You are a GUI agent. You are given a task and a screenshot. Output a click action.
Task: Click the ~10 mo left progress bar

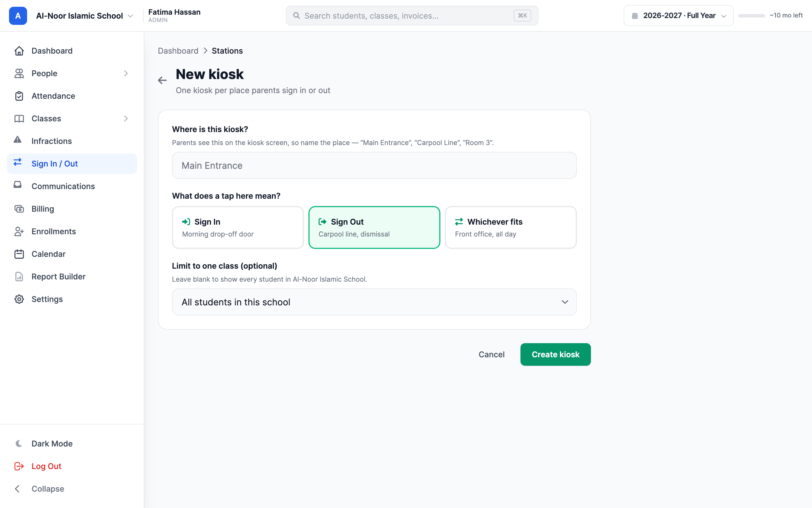coord(752,16)
